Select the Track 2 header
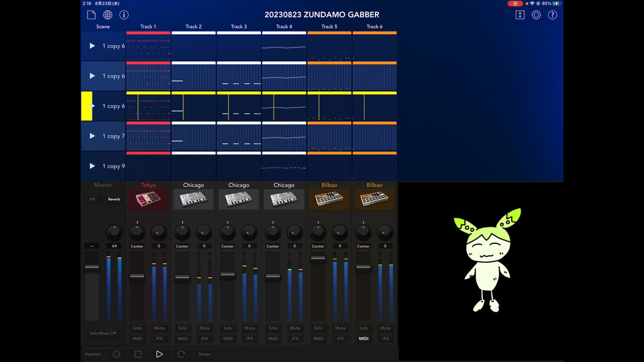 click(193, 26)
